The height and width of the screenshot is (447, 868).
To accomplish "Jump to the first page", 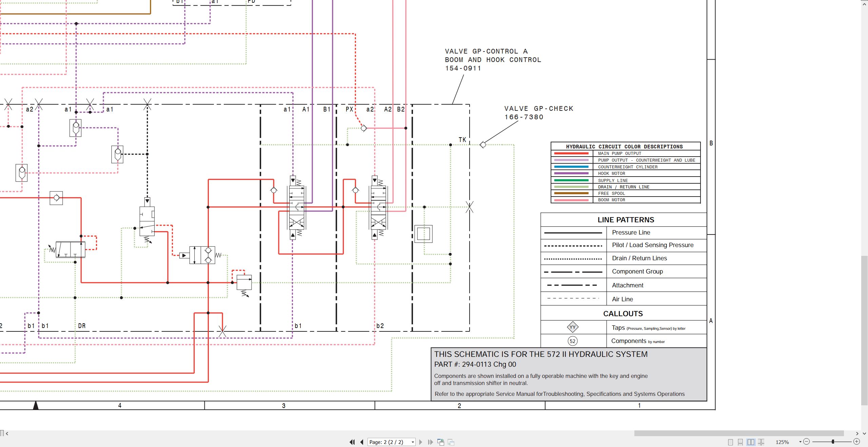I will pyautogui.click(x=352, y=442).
